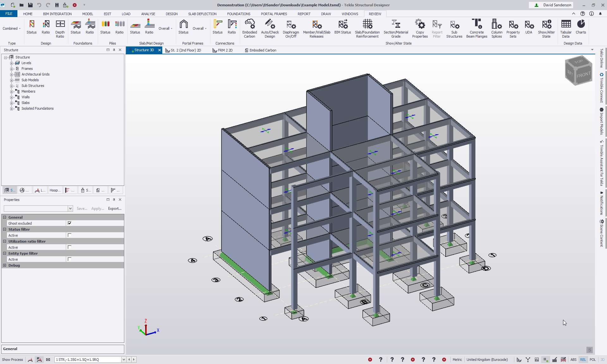The image size is (607, 364).
Task: Open the FOUNDATIONS ribbon tab
Action: click(238, 14)
